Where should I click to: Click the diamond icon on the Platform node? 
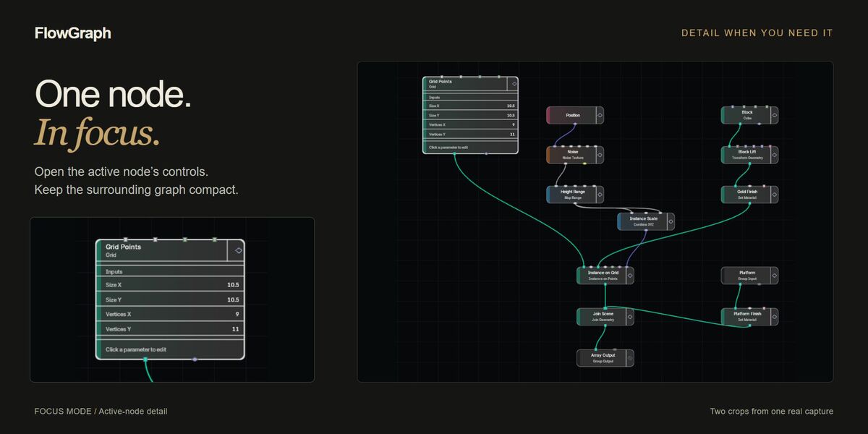(773, 276)
